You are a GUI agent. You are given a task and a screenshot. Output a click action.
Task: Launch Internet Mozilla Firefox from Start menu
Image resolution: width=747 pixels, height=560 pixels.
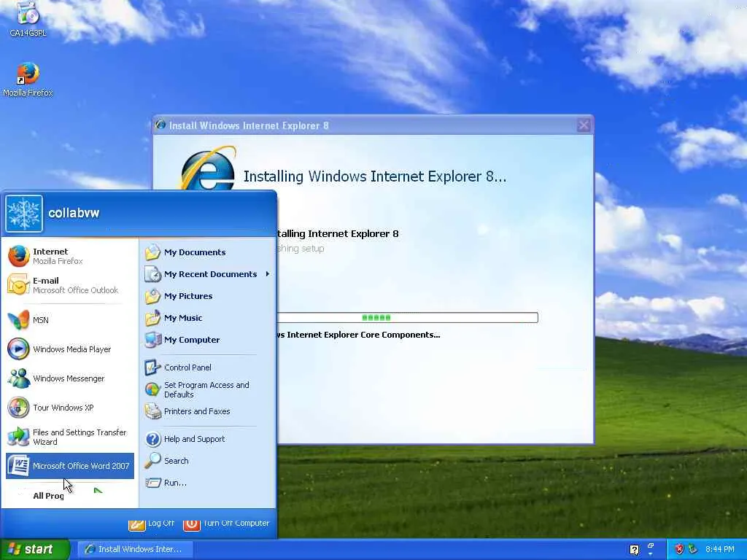click(x=69, y=256)
